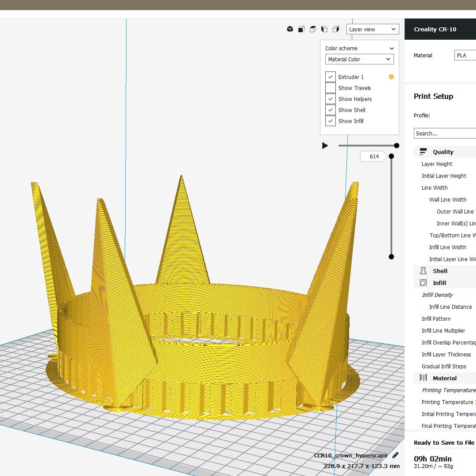Screen dimensions: 476x476
Task: Enable the Show Travels checkbox
Action: [331, 88]
